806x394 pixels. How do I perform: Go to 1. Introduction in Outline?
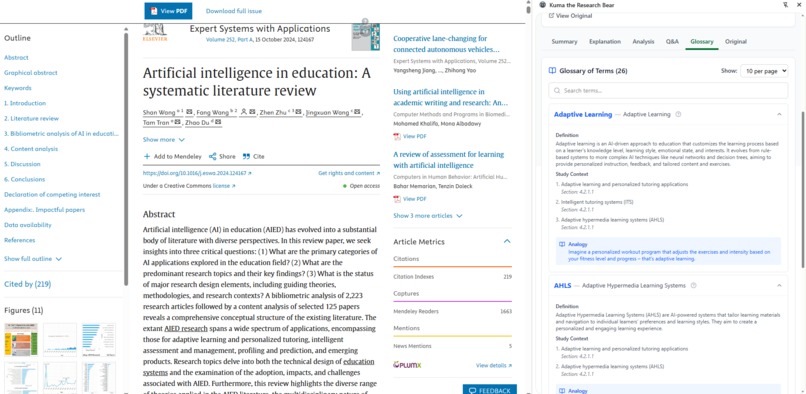[x=25, y=103]
